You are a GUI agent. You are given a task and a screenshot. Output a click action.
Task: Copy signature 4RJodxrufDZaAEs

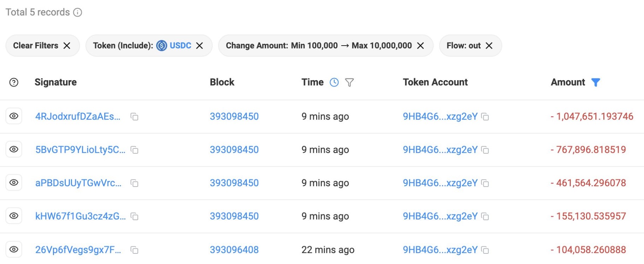click(x=134, y=117)
